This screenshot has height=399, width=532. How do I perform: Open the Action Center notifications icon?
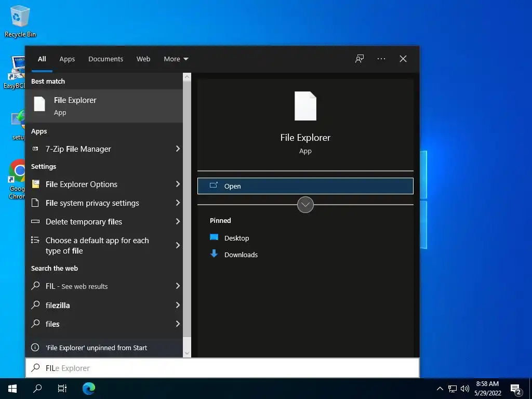click(x=516, y=390)
